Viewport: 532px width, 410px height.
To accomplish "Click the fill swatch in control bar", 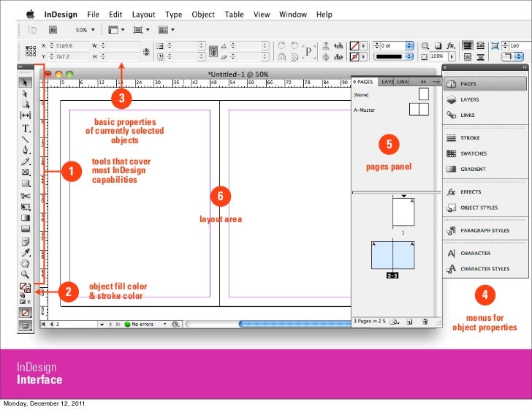I will click(354, 45).
